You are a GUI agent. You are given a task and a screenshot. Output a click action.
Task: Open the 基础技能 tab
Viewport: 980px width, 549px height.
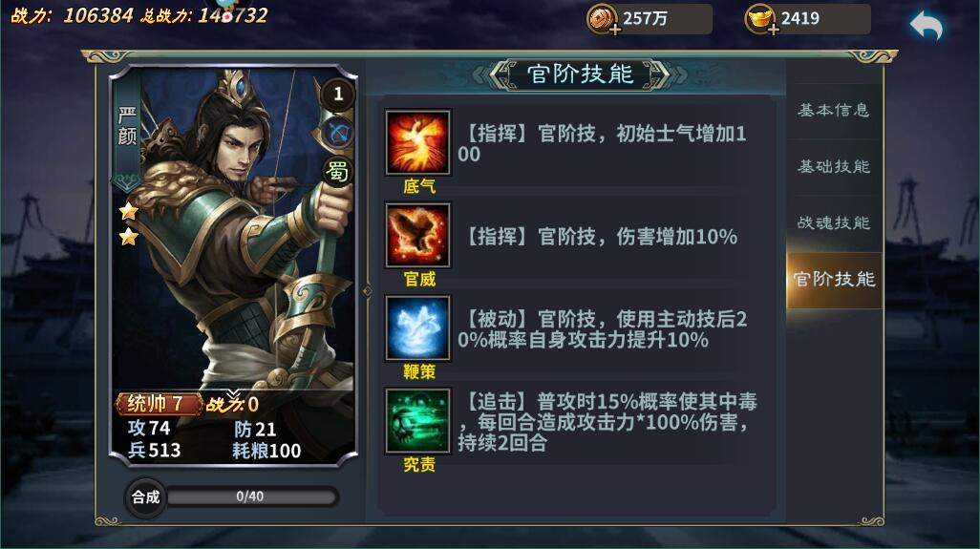point(833,167)
